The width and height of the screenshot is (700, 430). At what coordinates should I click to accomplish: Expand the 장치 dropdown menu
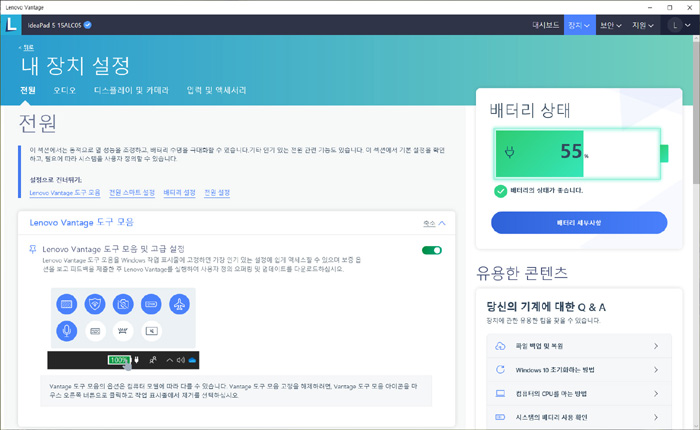(579, 25)
